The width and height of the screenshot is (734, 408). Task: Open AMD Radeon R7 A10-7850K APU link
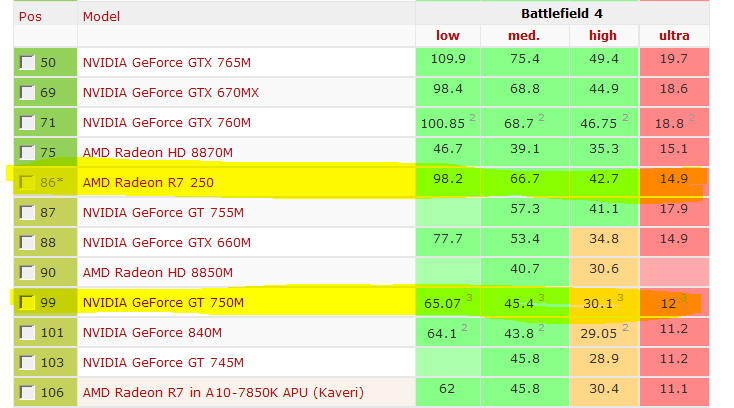[223, 392]
